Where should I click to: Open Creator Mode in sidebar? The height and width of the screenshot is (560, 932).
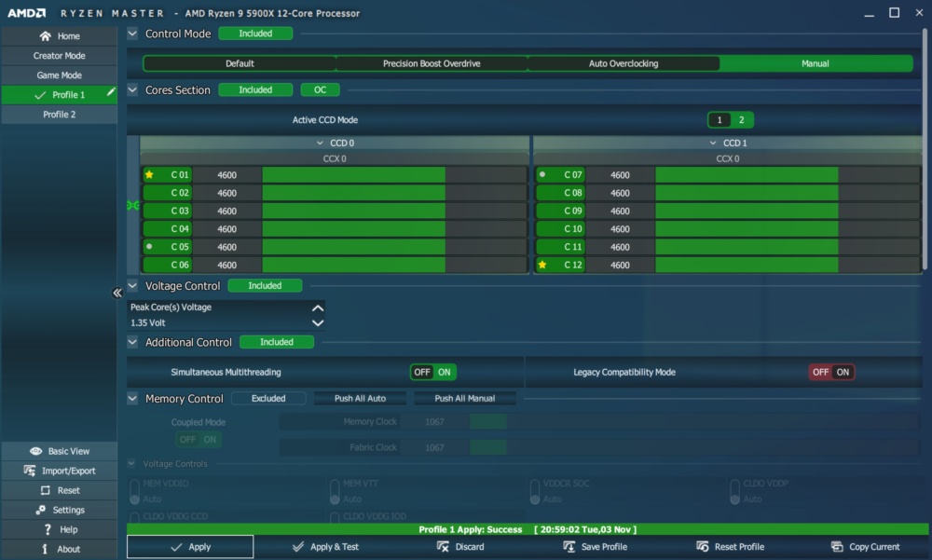point(59,56)
